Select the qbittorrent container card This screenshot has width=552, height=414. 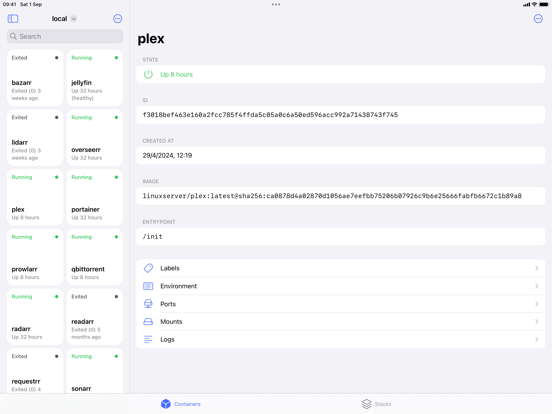pyautogui.click(x=95, y=257)
